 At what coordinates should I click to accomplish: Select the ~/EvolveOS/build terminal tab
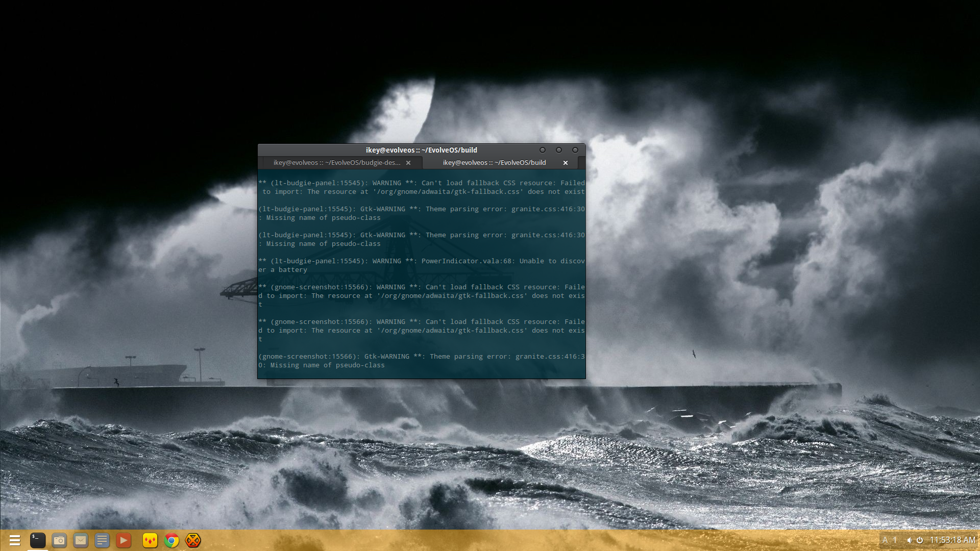click(495, 163)
